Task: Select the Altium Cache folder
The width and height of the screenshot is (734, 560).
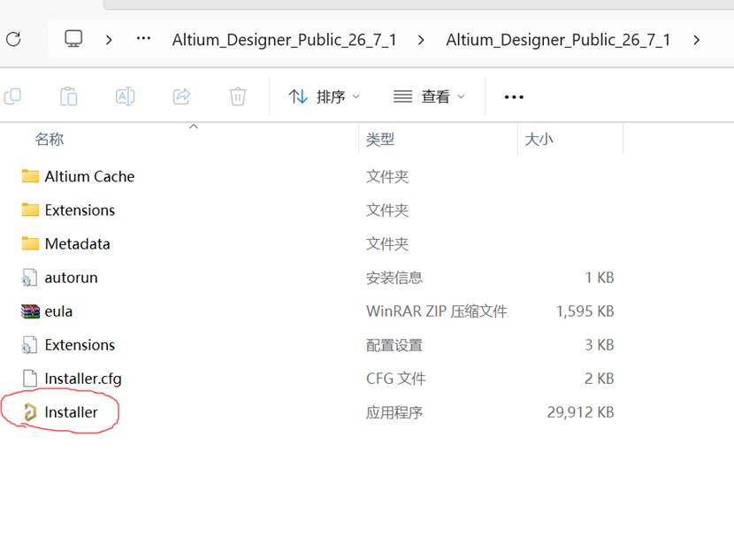Action: tap(89, 177)
